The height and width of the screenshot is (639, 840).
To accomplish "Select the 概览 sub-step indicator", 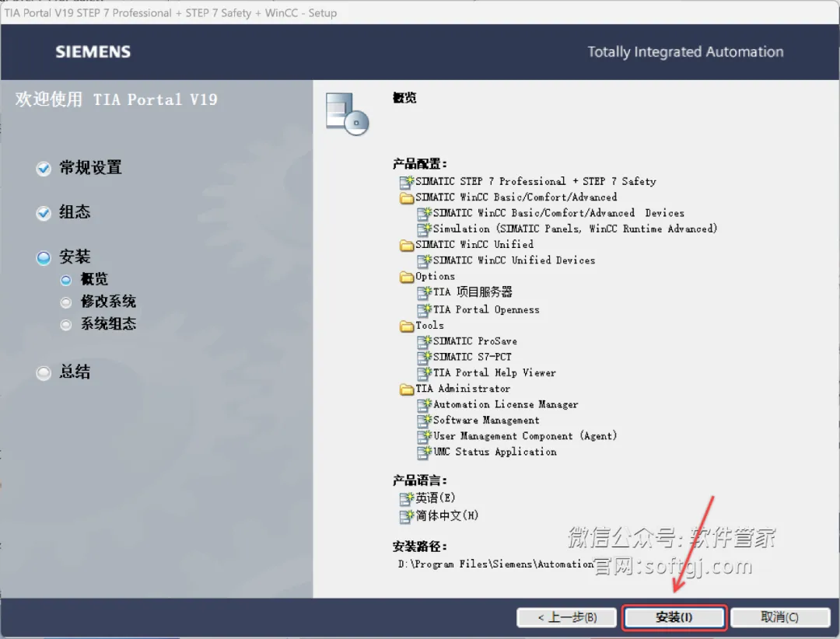I will point(66,280).
